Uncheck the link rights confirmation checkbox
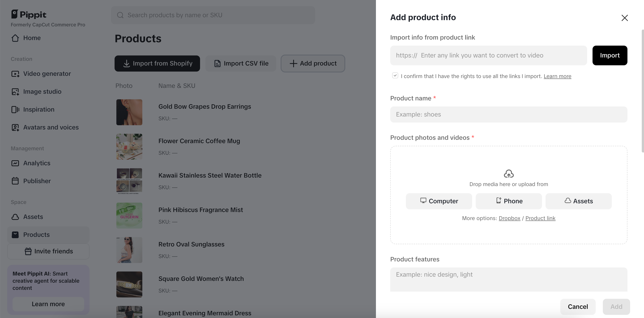The width and height of the screenshot is (644, 318). click(395, 75)
